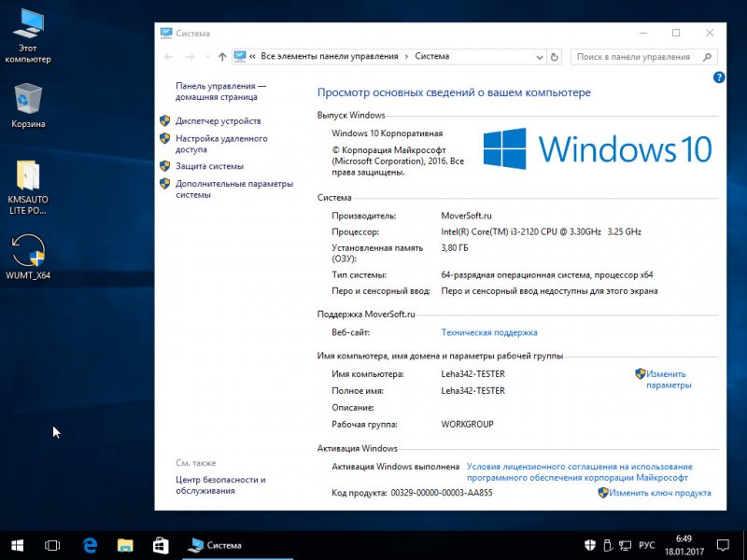The image size is (747, 560).
Task: Click the address bar control panel icon
Action: (x=240, y=56)
